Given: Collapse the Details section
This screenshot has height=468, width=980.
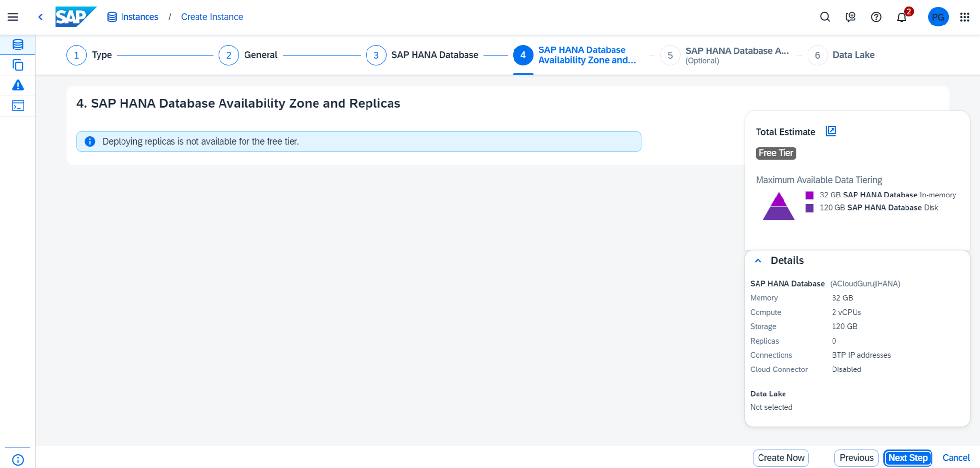Looking at the screenshot, I should (758, 261).
